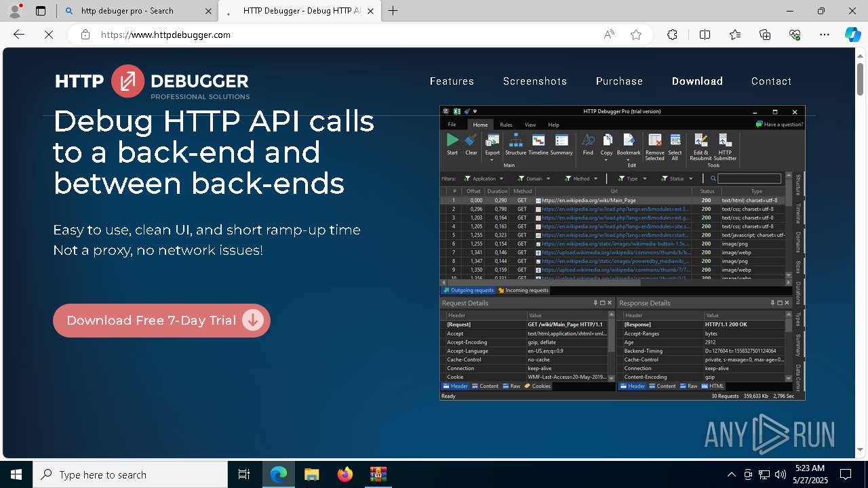868x488 pixels.
Task: Click the Meet Now tray icon
Action: pos(748,474)
